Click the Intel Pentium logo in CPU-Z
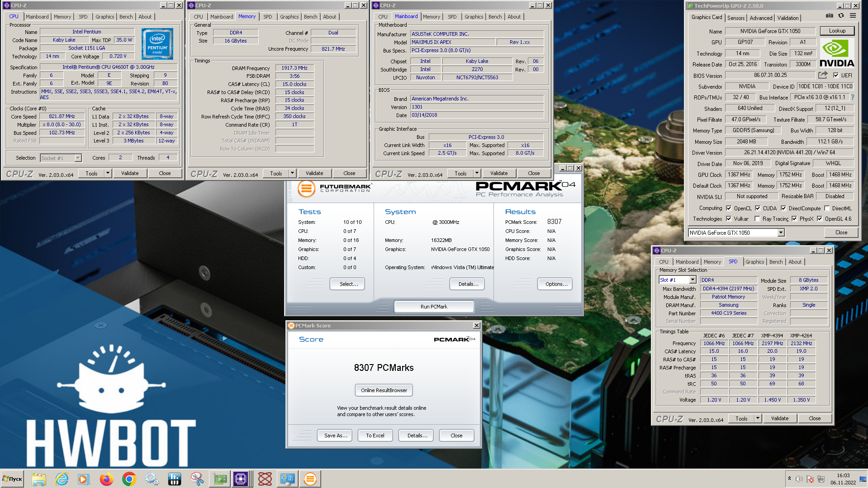The height and width of the screenshot is (488, 868). click(157, 44)
